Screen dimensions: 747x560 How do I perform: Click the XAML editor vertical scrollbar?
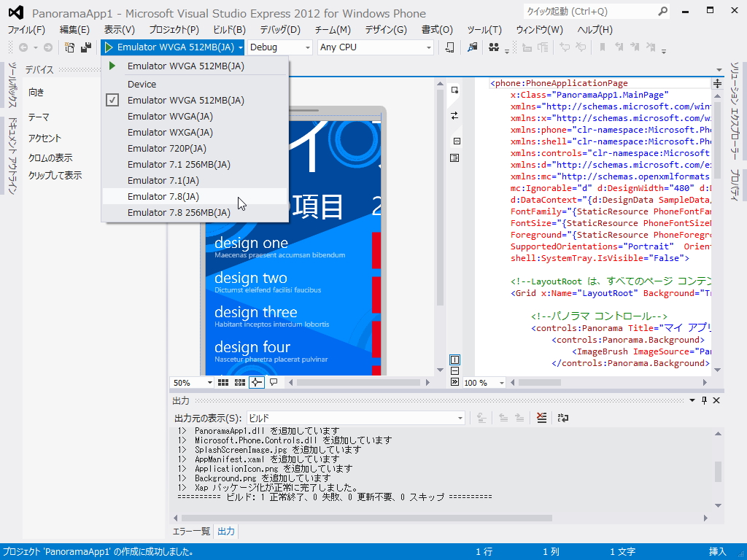[718, 233]
